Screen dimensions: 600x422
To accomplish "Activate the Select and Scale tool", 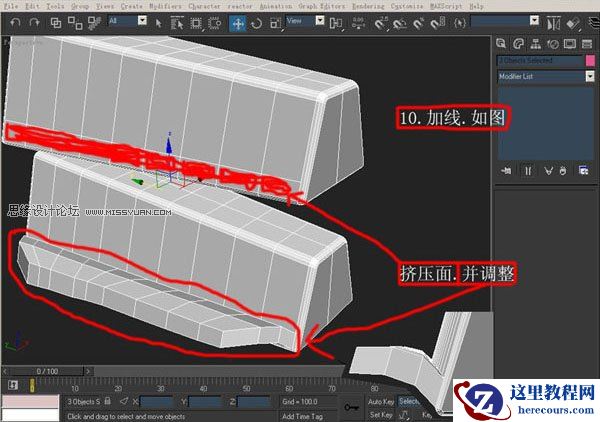I will click(275, 23).
